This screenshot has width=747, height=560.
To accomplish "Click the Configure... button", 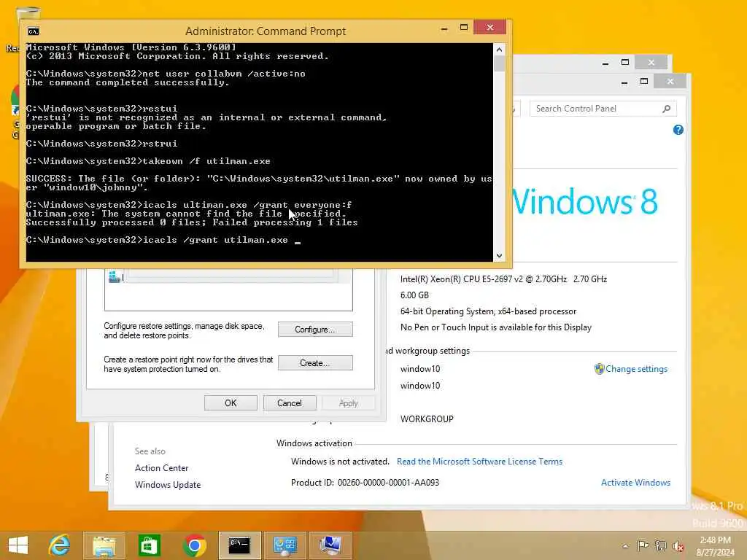I will pos(315,330).
